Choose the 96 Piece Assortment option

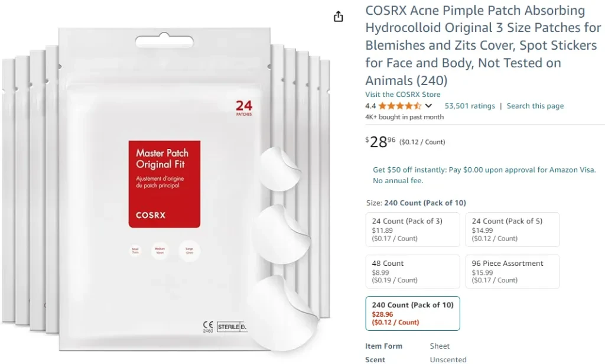(x=512, y=271)
